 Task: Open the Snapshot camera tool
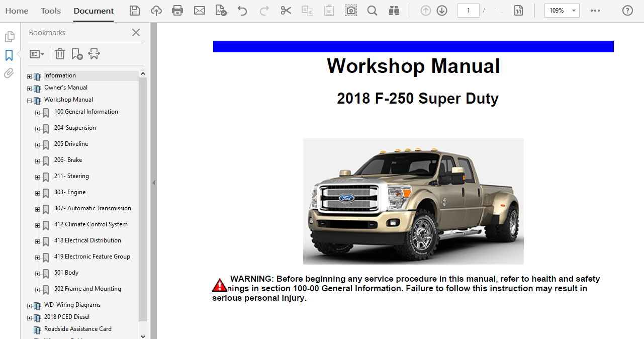pos(350,10)
